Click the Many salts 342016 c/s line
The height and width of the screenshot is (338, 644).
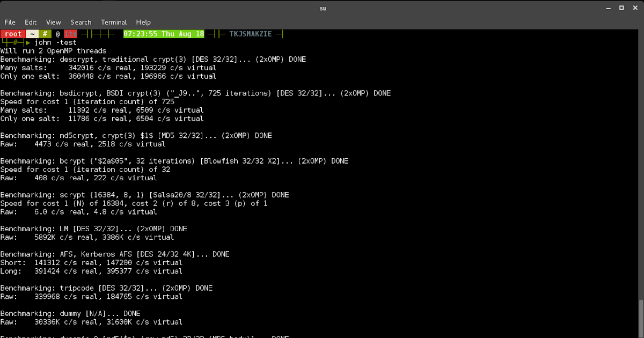pyautogui.click(x=108, y=68)
